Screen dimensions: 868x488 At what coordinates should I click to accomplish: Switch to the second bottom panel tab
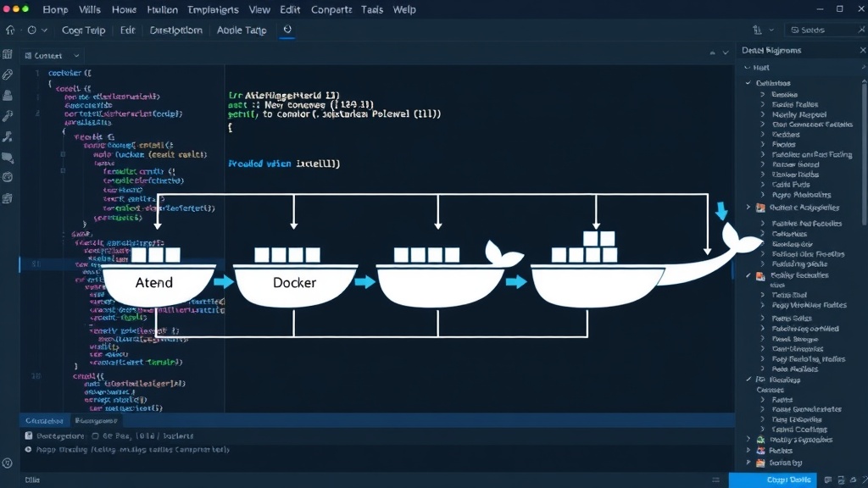pos(96,421)
